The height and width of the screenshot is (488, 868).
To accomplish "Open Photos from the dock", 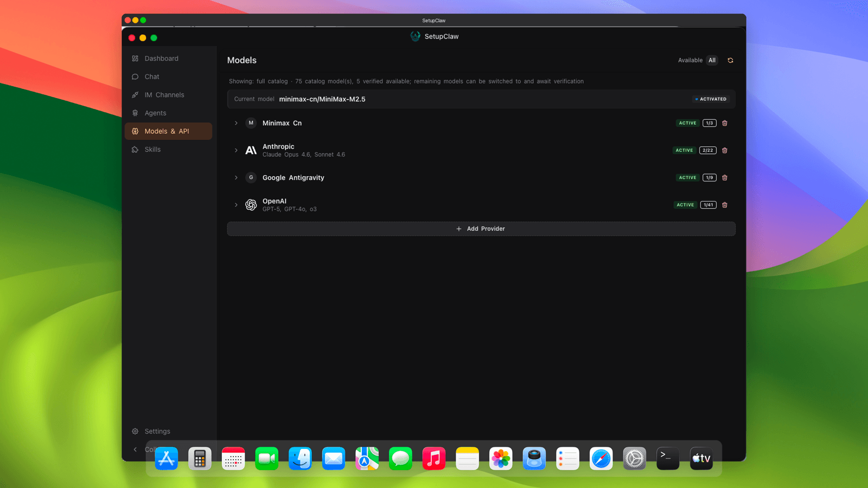I will pos(501,459).
